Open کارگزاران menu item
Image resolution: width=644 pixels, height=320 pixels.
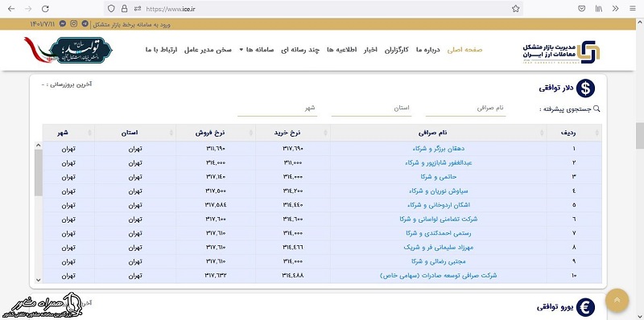point(396,50)
